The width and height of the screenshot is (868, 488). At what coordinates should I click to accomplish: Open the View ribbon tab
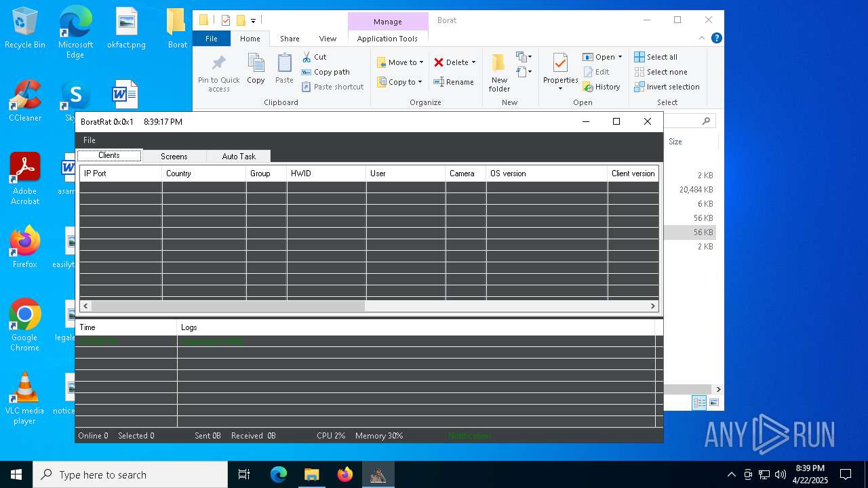tap(328, 39)
